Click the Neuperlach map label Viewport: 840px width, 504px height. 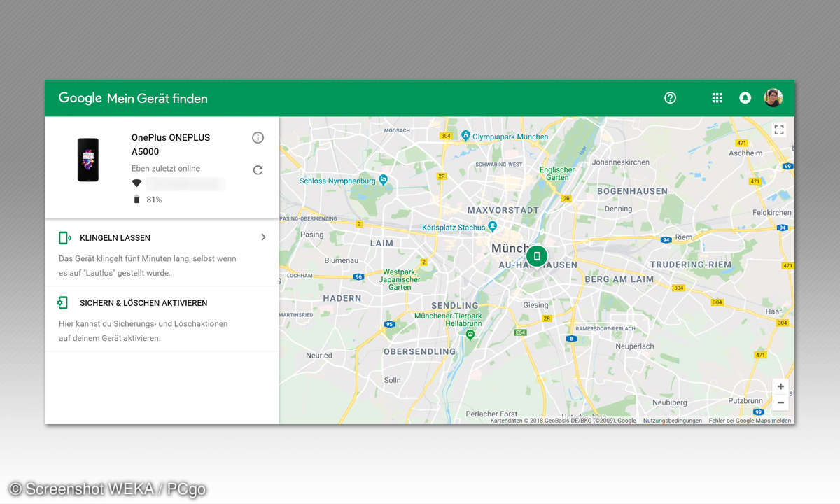[x=634, y=346]
